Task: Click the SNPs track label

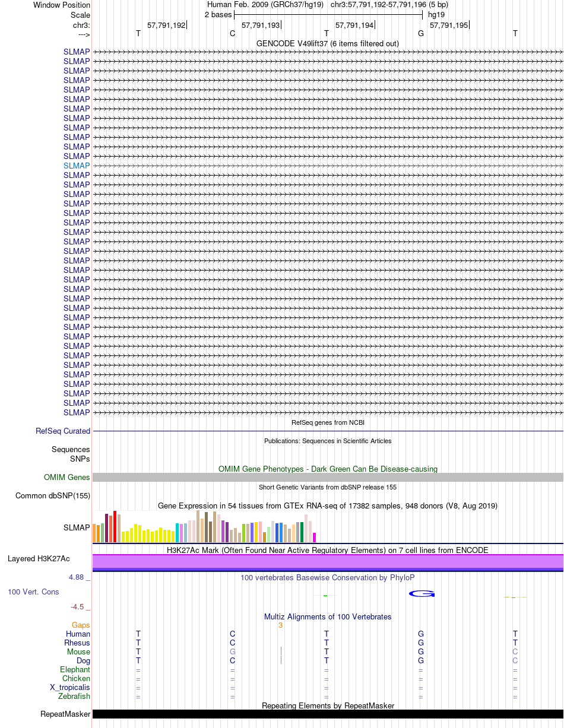Action: pyautogui.click(x=80, y=459)
